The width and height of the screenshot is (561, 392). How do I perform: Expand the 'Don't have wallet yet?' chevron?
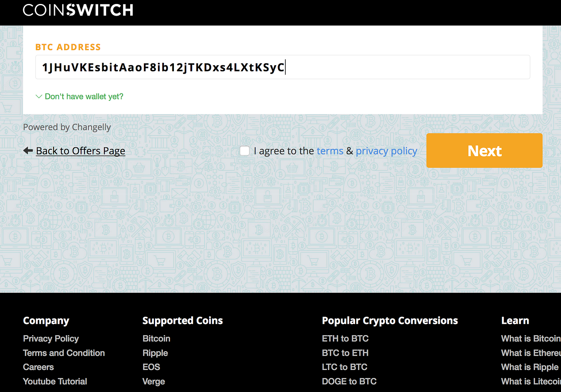(x=39, y=96)
